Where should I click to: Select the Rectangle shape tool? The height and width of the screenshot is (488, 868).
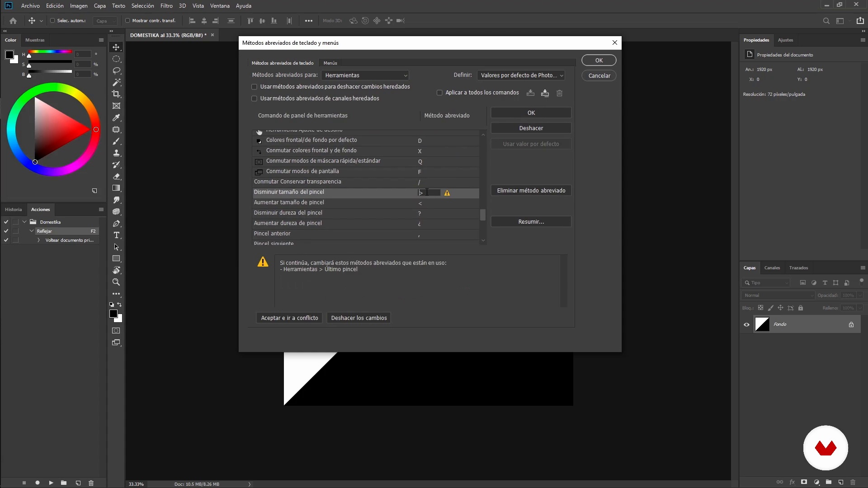click(x=116, y=258)
